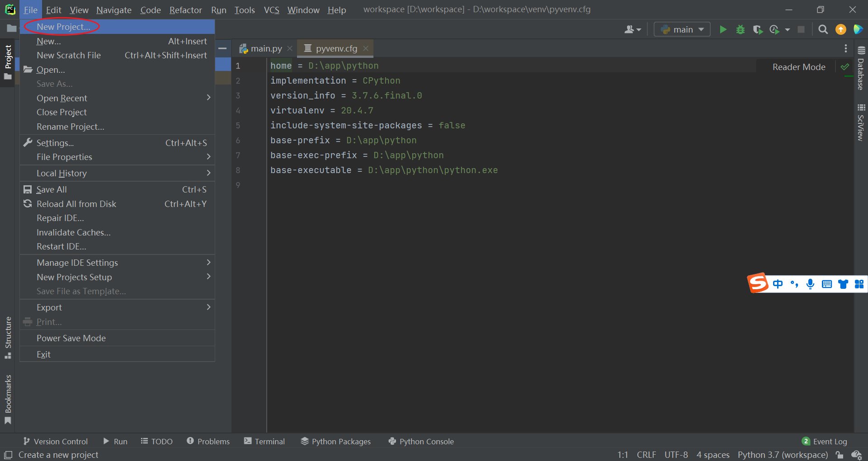Click the inspection green checkmark

point(844,67)
